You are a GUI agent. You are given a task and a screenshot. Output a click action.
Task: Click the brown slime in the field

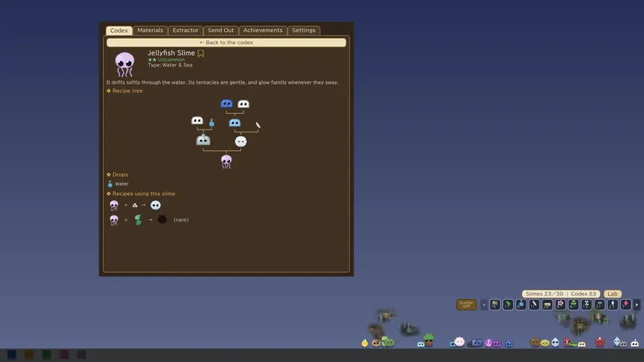click(535, 342)
